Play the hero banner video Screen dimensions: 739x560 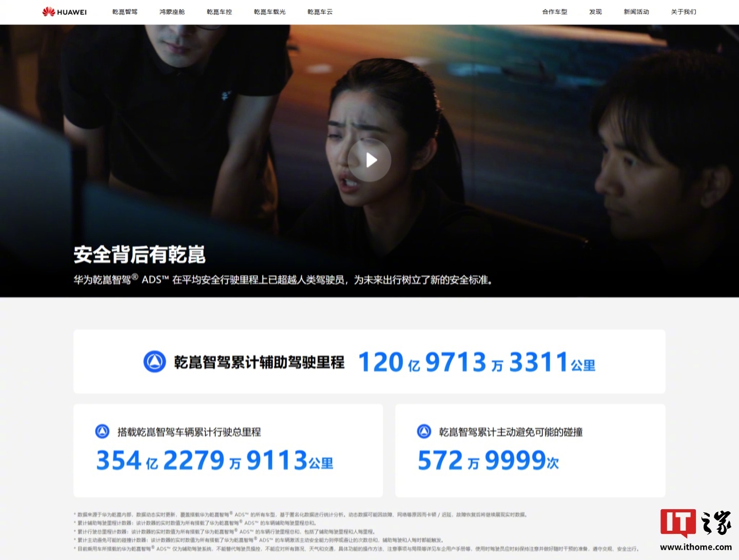coord(369,160)
